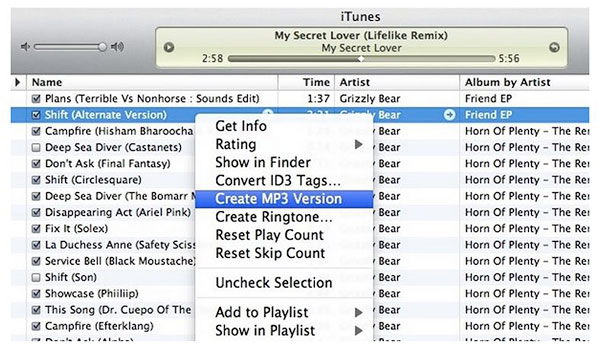Select the Showcase (Phiiliip) track
This screenshot has width=600, height=364.
[92, 294]
